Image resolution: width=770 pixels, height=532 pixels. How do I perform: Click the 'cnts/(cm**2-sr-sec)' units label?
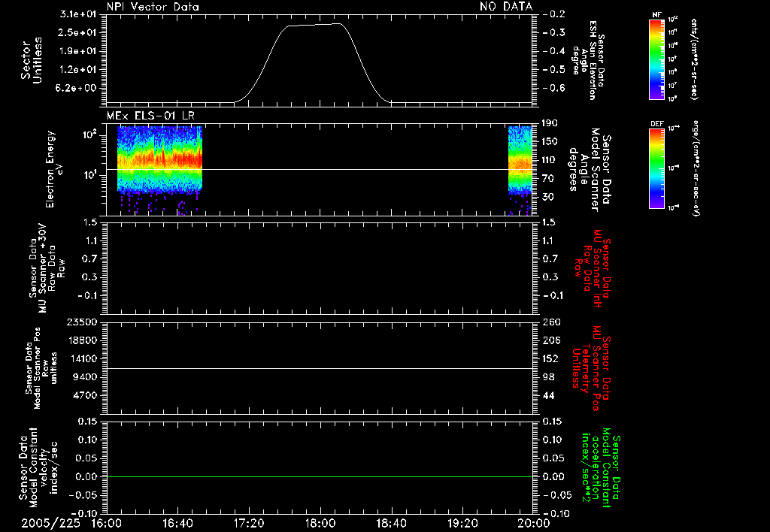point(694,59)
